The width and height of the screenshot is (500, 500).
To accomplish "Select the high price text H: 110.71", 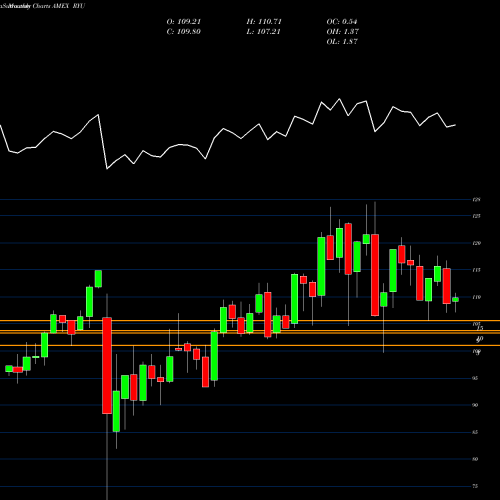I will coord(264,22).
